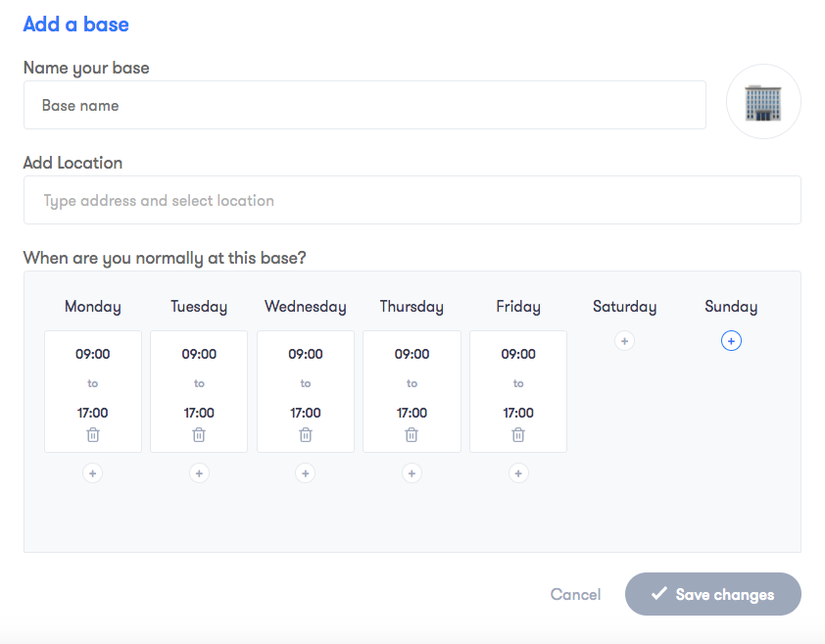The image size is (825, 644).
Task: Add another time slot under Tuesday
Action: (199, 473)
